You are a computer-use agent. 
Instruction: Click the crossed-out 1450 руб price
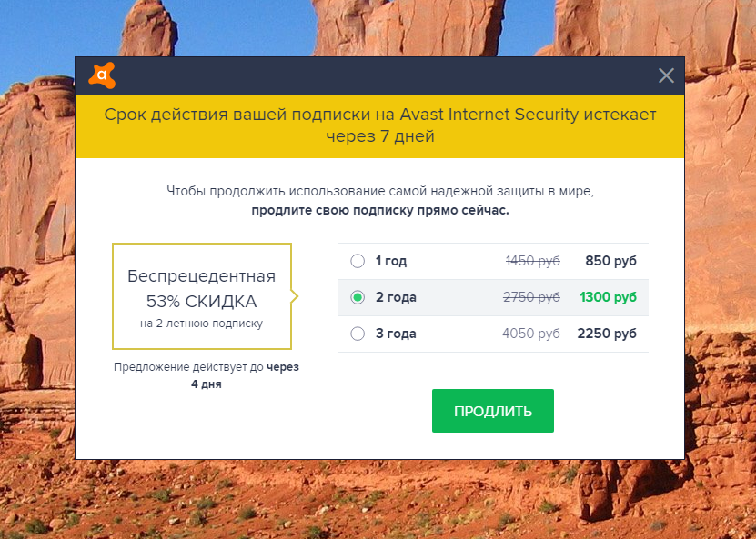pos(533,262)
